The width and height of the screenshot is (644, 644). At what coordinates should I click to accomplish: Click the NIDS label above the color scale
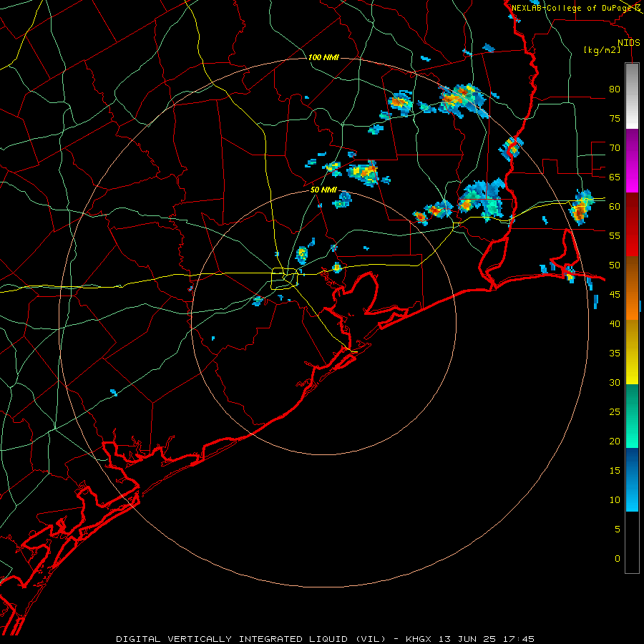coord(629,43)
